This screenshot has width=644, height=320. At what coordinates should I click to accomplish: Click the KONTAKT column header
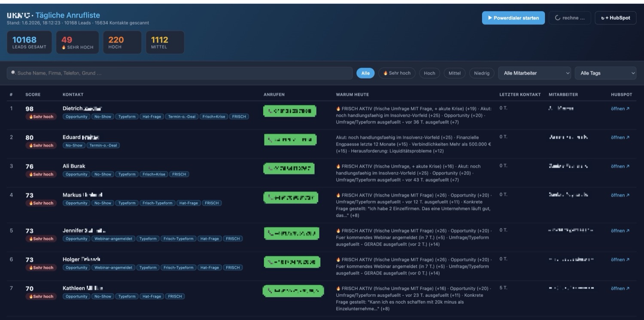[73, 94]
